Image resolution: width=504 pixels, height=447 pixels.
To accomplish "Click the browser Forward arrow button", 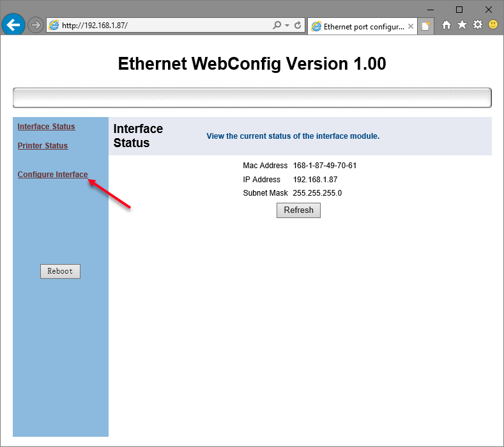I will pyautogui.click(x=36, y=25).
